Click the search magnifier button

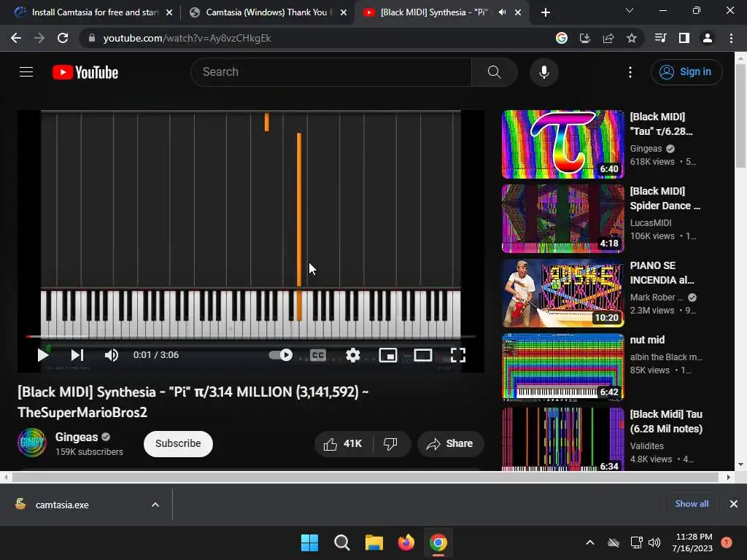tap(495, 72)
